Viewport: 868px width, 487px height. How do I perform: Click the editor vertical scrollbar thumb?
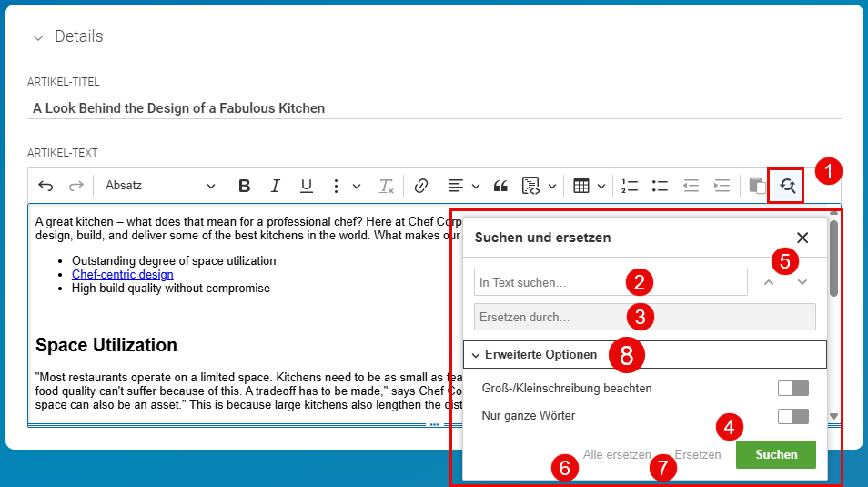833,259
